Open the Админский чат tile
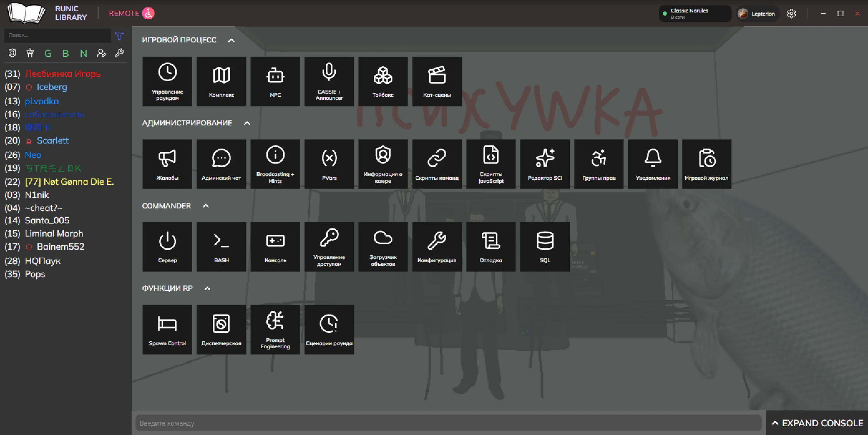The height and width of the screenshot is (435, 868). click(221, 164)
